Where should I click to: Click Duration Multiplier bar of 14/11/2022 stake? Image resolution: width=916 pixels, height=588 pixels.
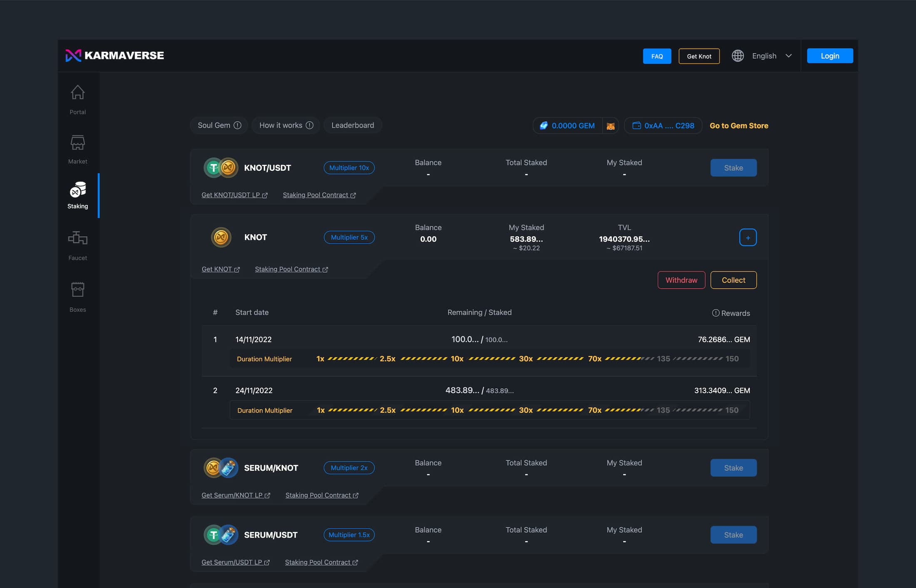490,359
